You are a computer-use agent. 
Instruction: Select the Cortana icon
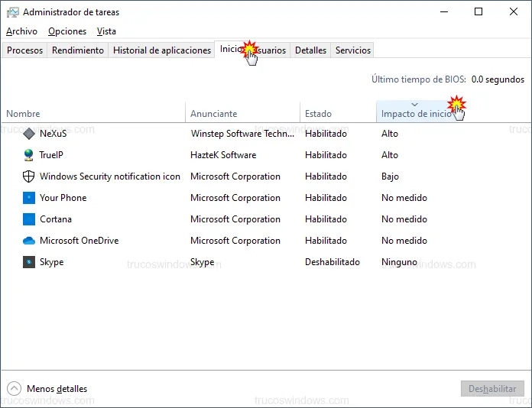tap(29, 219)
